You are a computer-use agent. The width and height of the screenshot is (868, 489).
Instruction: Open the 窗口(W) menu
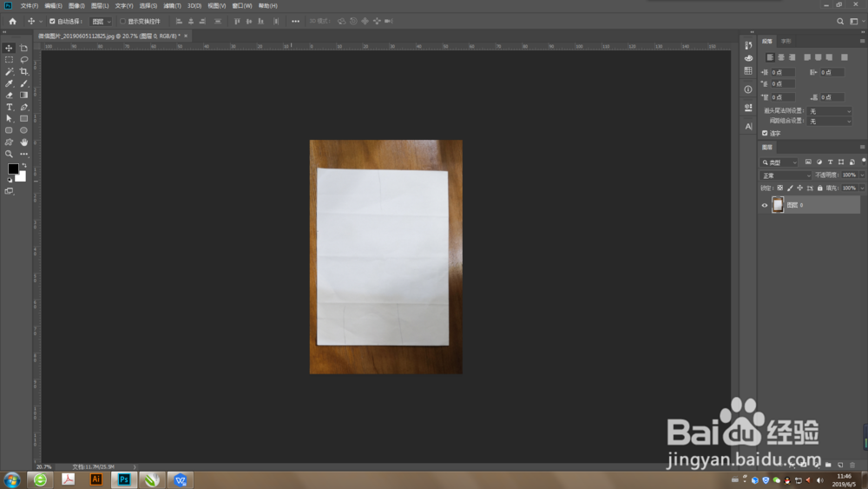point(242,5)
